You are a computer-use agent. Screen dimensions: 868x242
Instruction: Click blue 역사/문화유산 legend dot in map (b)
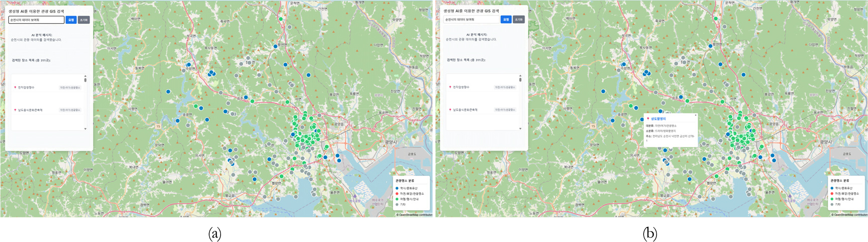pos(832,189)
